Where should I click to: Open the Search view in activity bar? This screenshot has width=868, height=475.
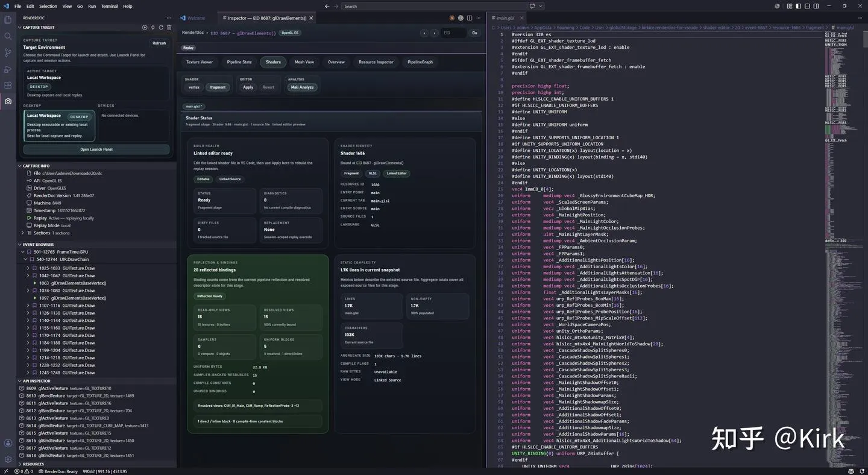pos(8,36)
